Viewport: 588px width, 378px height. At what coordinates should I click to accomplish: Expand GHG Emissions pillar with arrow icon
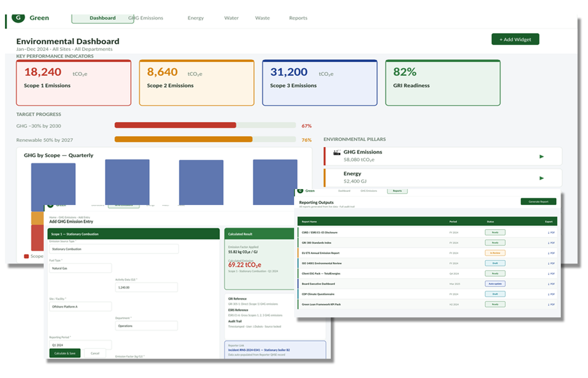[541, 157]
